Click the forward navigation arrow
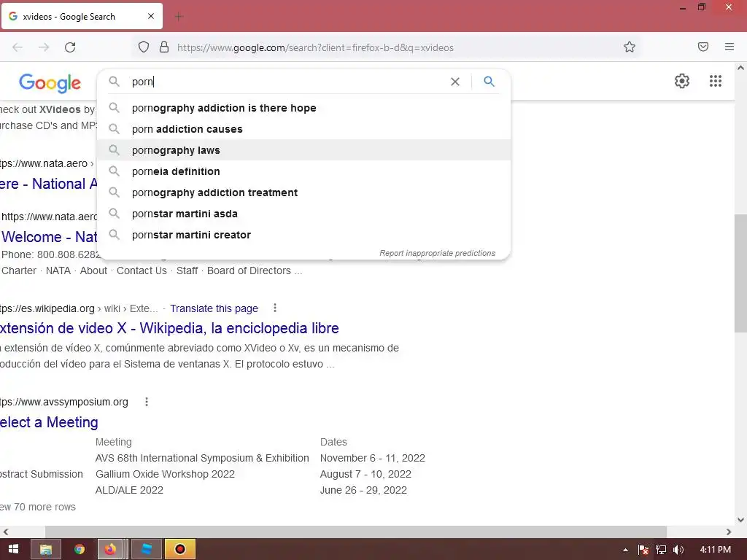This screenshot has width=747, height=560. [x=44, y=47]
